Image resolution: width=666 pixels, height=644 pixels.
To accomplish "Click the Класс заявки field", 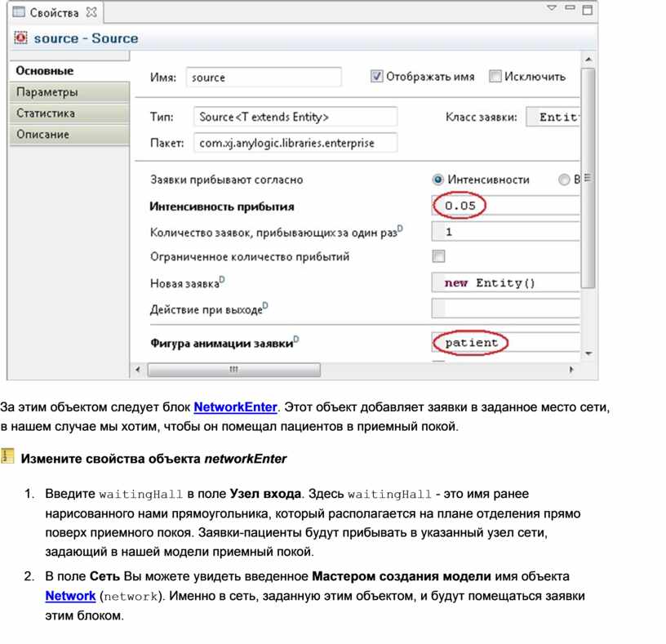I will pyautogui.click(x=553, y=117).
